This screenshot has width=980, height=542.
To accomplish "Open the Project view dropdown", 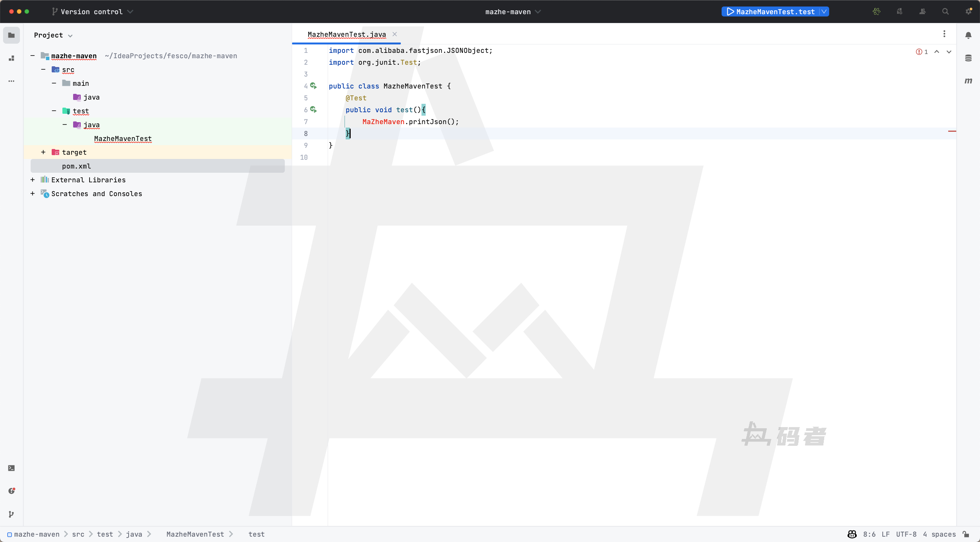I will tap(53, 35).
